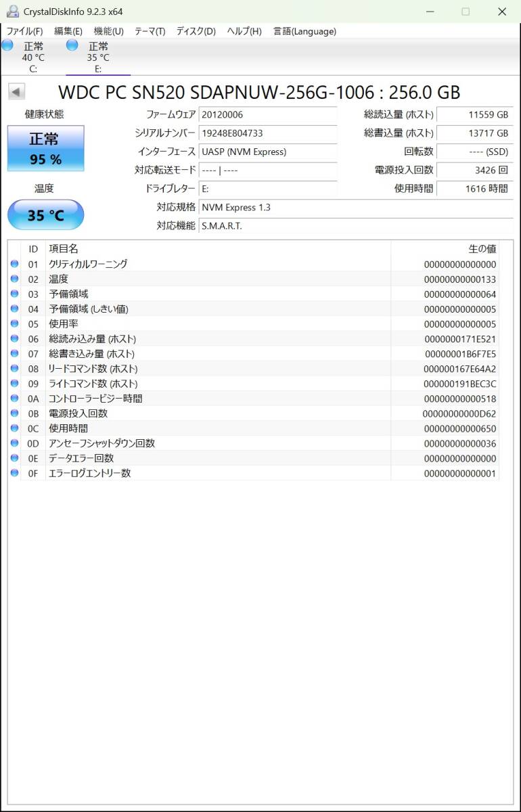
Task: Click the rotation rate value ---- (SSD)
Action: point(474,152)
